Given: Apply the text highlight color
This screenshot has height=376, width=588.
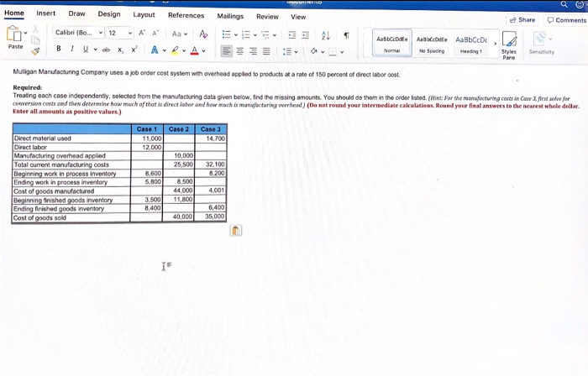Looking at the screenshot, I should pyautogui.click(x=175, y=50).
